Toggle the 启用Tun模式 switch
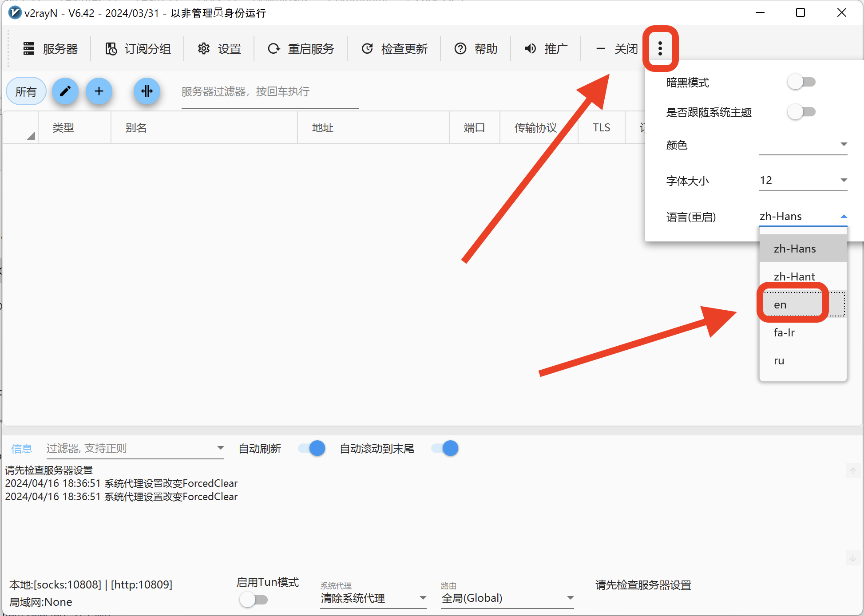This screenshot has width=864, height=616. (254, 600)
